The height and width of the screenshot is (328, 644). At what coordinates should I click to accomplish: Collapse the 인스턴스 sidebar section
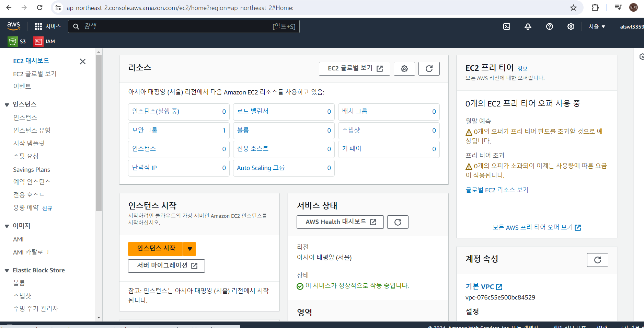click(x=7, y=105)
